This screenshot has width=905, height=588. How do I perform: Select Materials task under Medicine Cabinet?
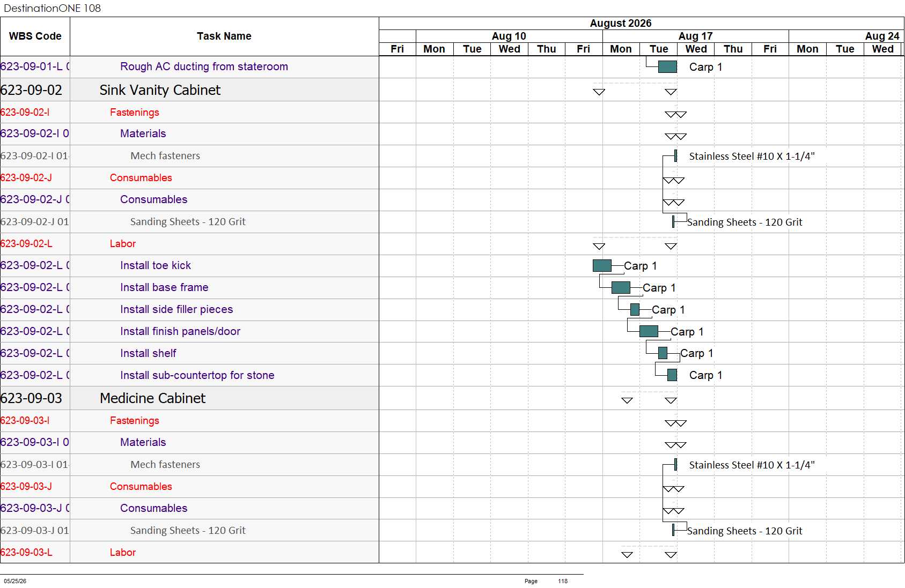coord(143,442)
